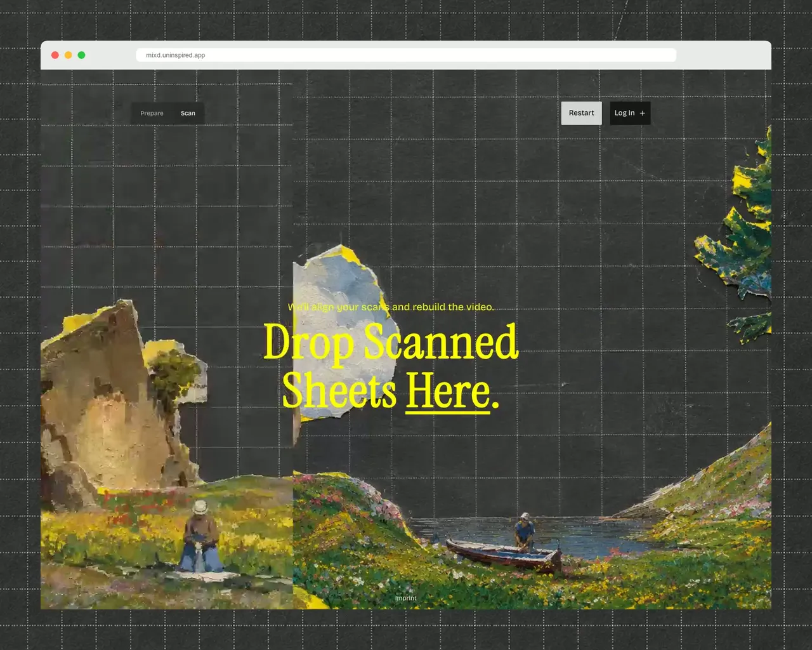
Task: Open the Imprint footer link
Action: tap(406, 598)
